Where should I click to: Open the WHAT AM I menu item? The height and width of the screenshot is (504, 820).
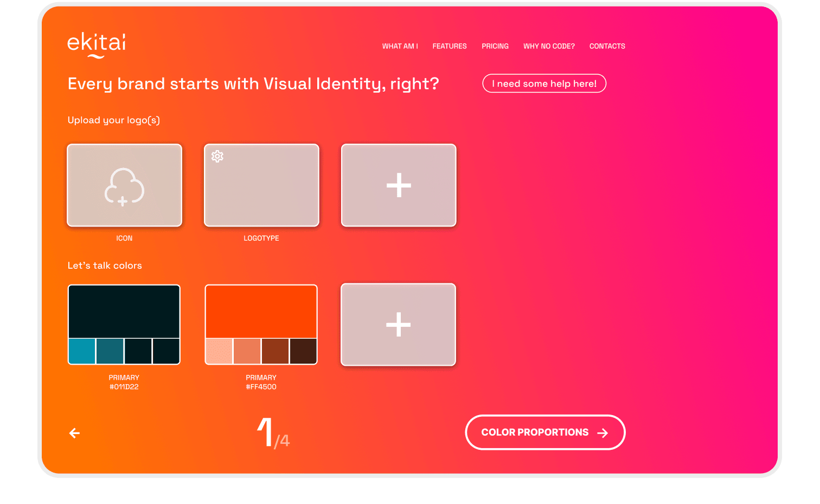(400, 47)
